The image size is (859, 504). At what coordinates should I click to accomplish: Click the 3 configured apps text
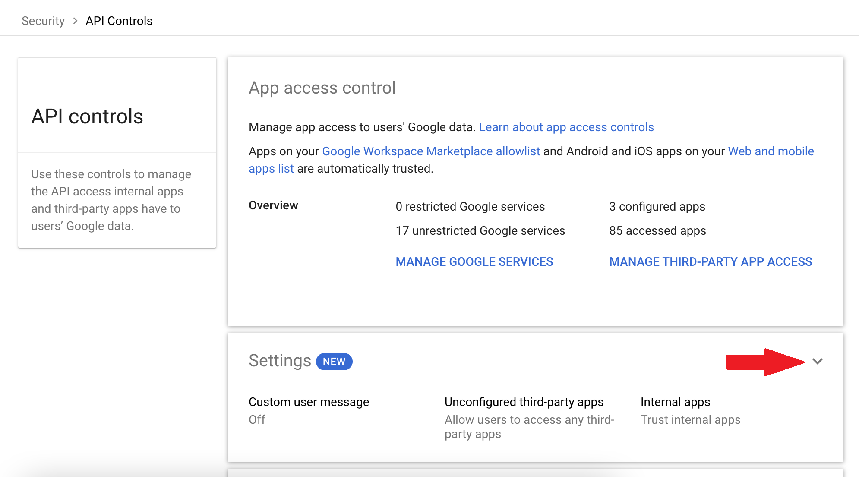point(657,207)
